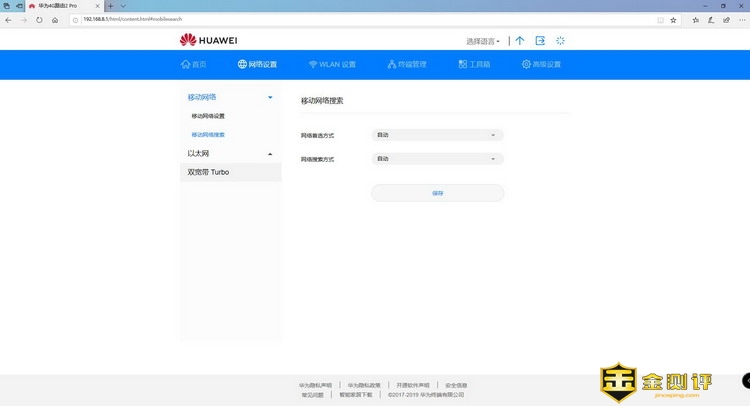750x406 pixels.
Task: Open the 工具箱 toolbox tab
Action: pyautogui.click(x=474, y=65)
